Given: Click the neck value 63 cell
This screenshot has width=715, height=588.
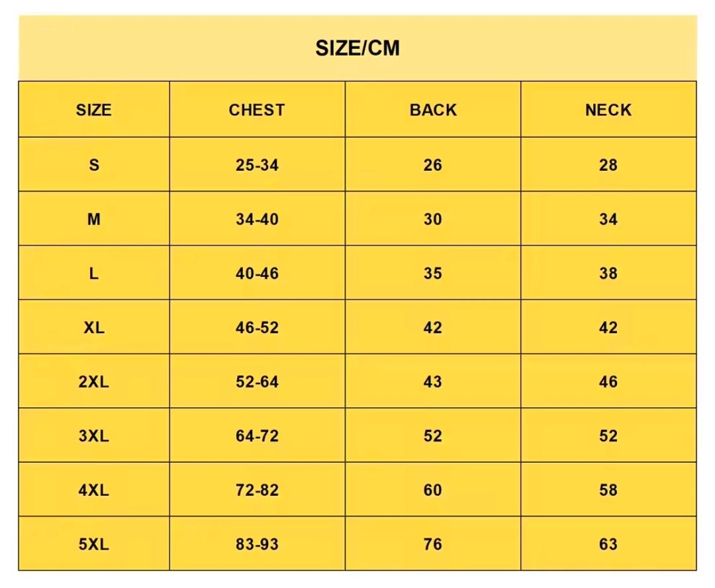Looking at the screenshot, I should 608,545.
